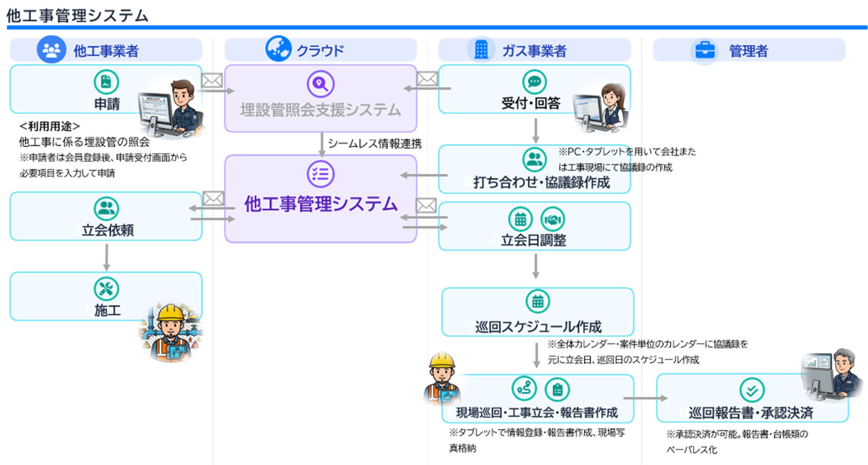The image size is (868, 465).
Task: Select the 申請 step label
Action: (107, 104)
